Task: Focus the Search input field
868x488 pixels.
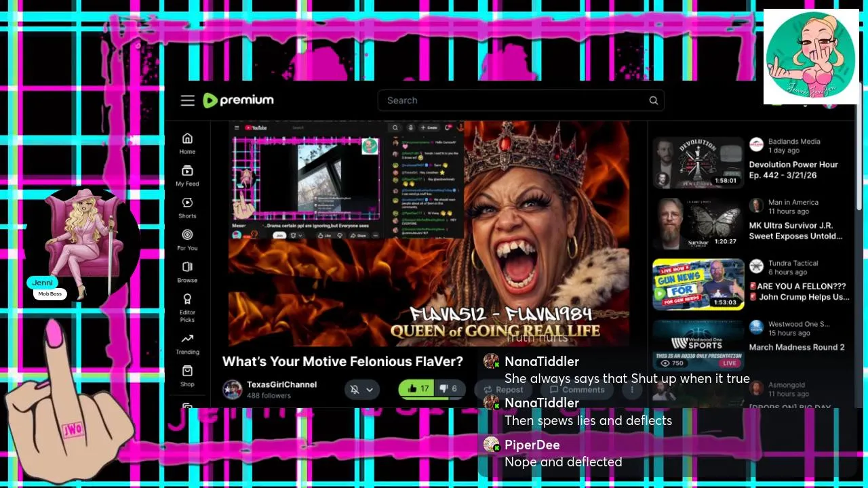Action: point(521,100)
